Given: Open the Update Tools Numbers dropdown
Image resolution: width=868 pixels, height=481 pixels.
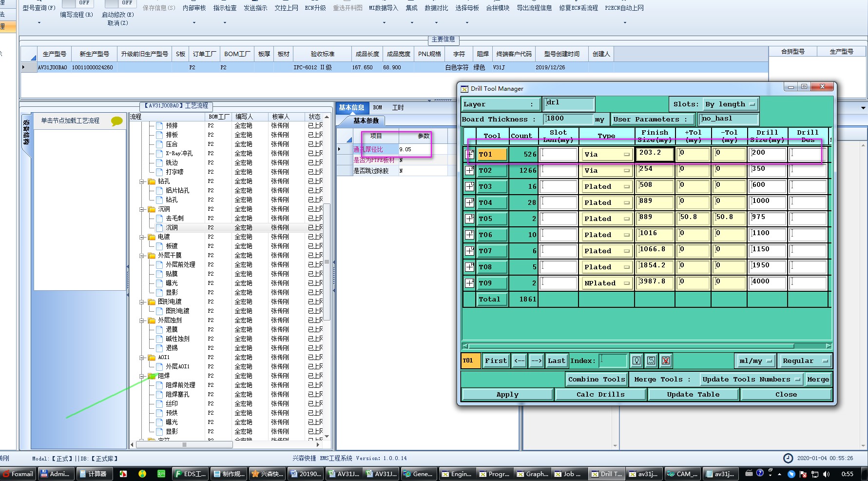Looking at the screenshot, I should [x=751, y=380].
